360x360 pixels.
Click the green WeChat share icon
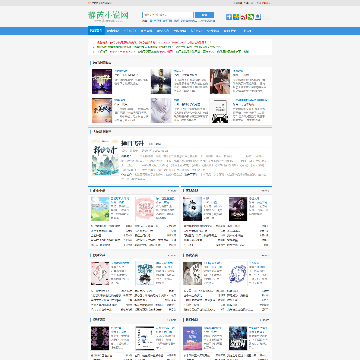[x=251, y=17]
